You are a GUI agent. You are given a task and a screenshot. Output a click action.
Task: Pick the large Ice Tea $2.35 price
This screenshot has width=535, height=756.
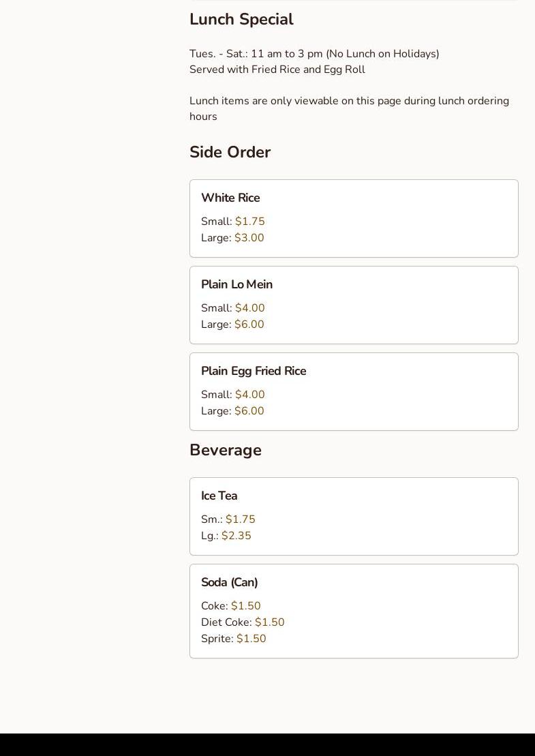coord(236,536)
